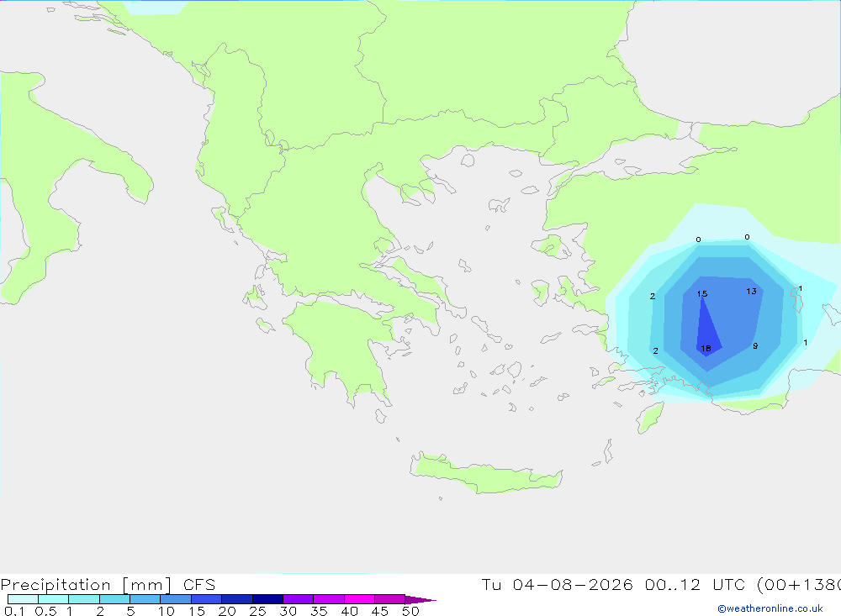Click the '10' legend scale label
This screenshot has width=841, height=616.
point(167,611)
